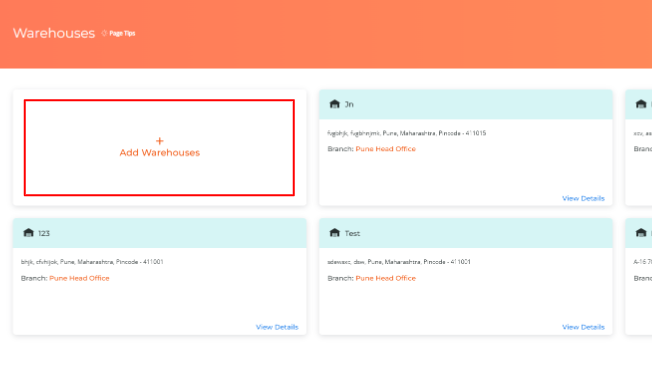652x369 pixels.
Task: Click the warehouse icon on 123 card
Action: (x=28, y=233)
